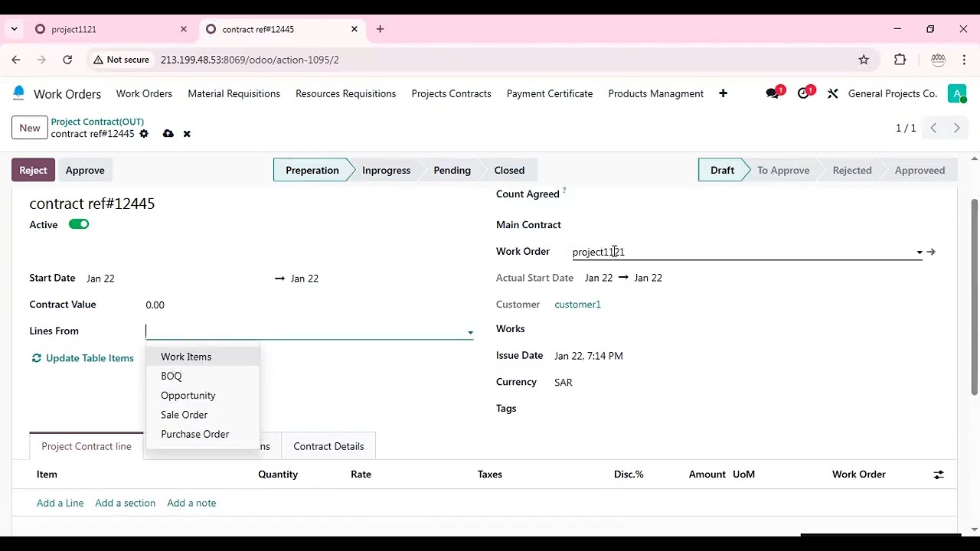980x551 pixels.
Task: Click the browser address bar URL
Action: pos(250,60)
